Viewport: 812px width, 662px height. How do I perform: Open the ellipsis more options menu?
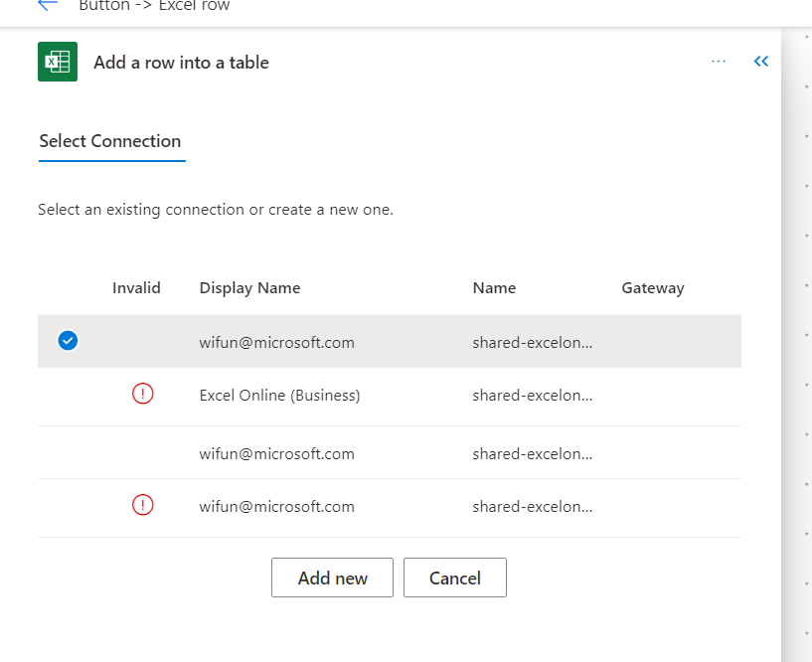(719, 62)
